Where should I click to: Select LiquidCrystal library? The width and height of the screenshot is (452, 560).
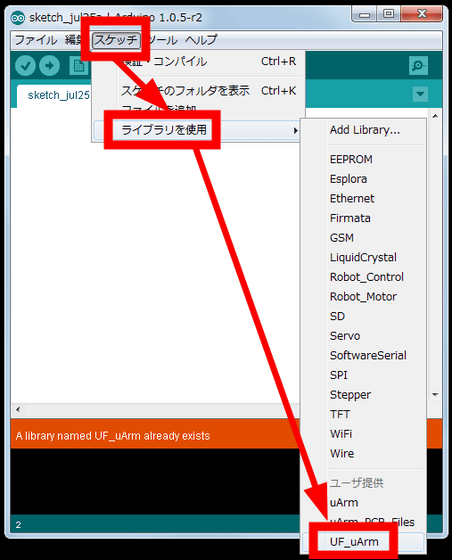pyautogui.click(x=363, y=258)
